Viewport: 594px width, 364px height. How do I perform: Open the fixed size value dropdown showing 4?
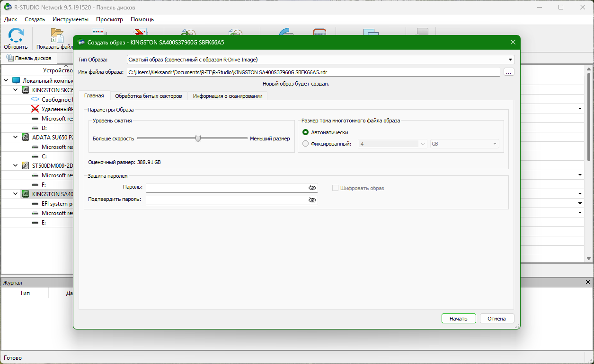[423, 144]
